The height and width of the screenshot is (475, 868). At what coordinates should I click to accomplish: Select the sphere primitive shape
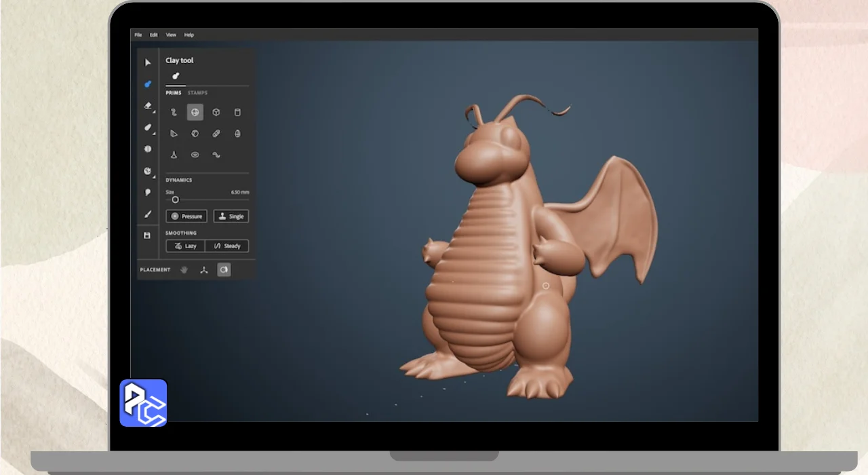coord(195,113)
